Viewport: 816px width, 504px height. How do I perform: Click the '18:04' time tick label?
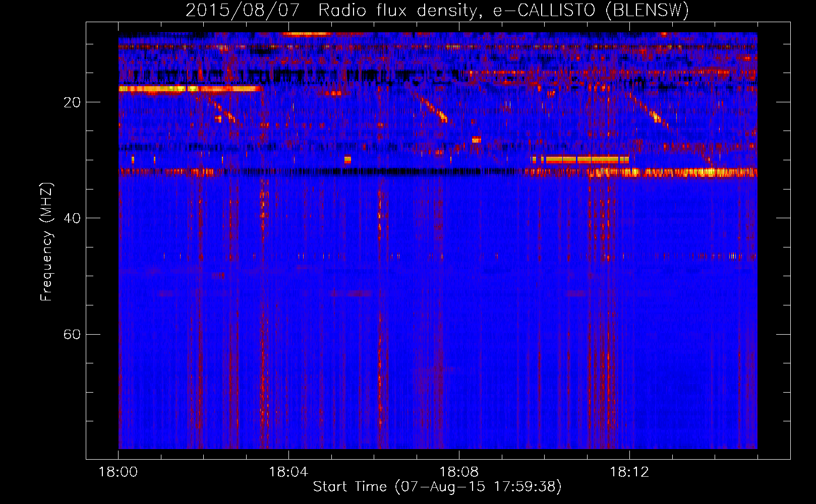(288, 472)
